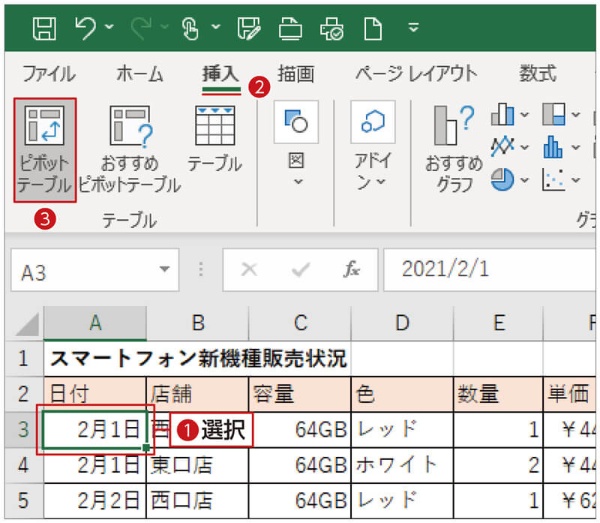This screenshot has height=523, width=600.
Task: Open the ファイル tab
Action: tap(49, 73)
